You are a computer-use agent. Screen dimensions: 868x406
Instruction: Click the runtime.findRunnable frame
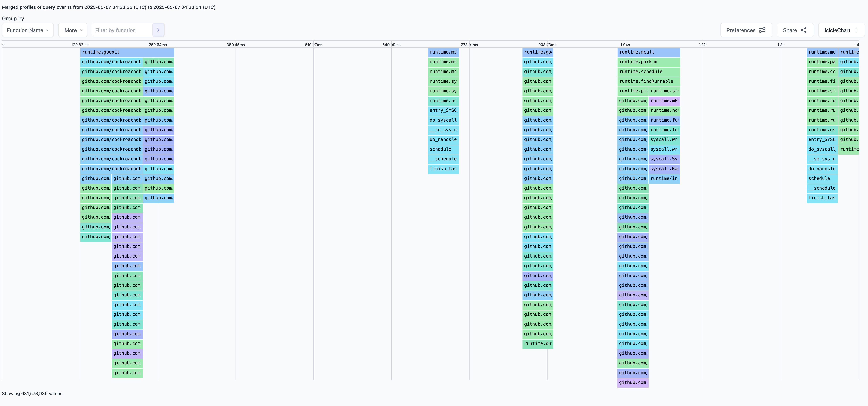tap(648, 81)
